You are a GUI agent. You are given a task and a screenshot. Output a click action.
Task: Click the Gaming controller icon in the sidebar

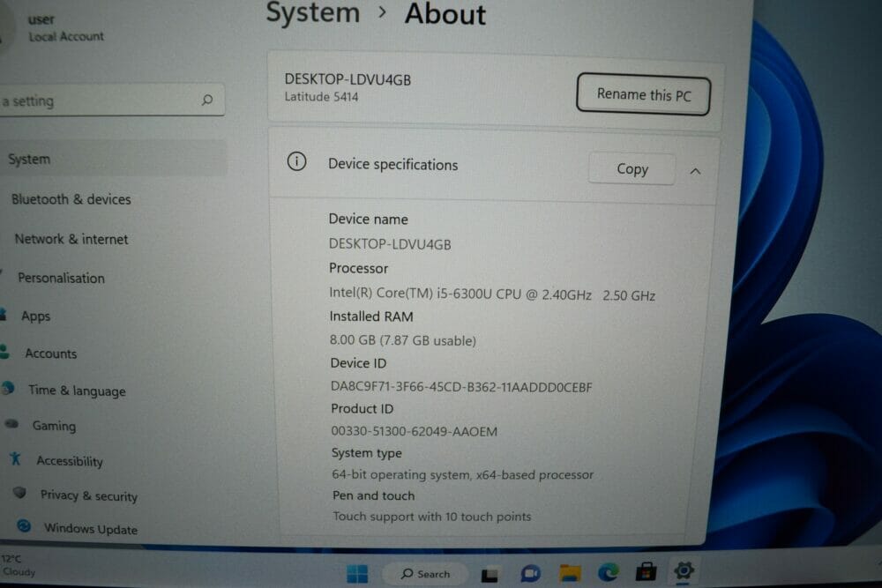click(x=11, y=424)
